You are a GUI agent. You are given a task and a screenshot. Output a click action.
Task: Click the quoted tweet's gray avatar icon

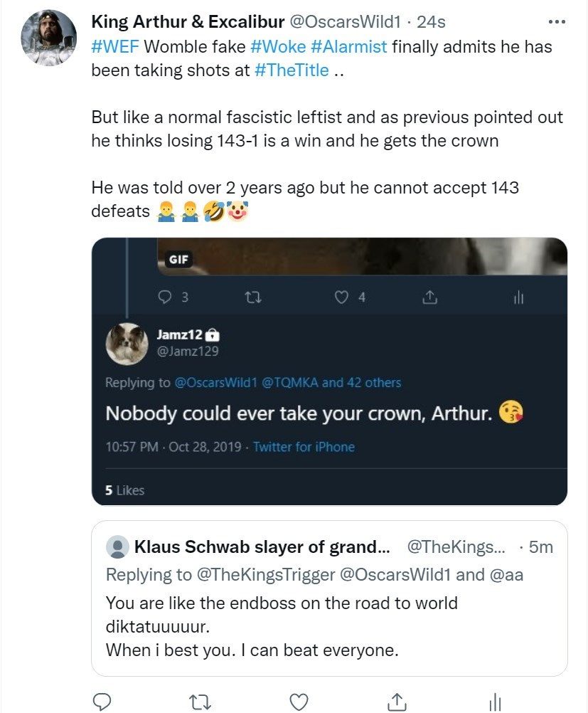pyautogui.click(x=117, y=547)
